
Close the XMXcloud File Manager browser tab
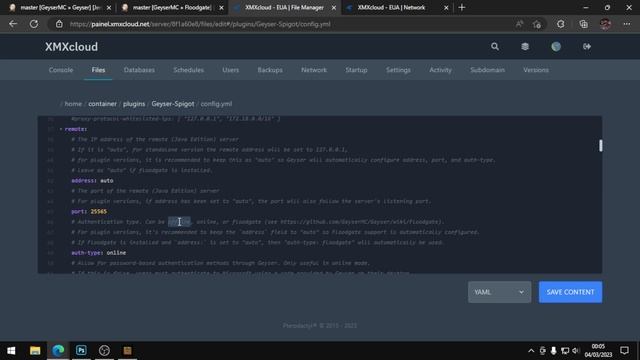click(x=333, y=7)
